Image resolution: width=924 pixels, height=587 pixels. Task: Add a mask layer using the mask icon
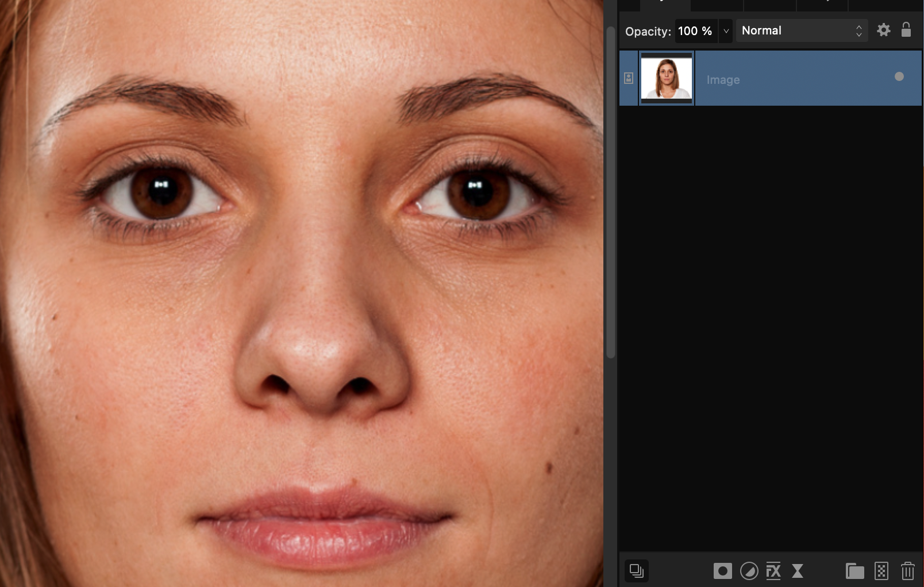(723, 571)
